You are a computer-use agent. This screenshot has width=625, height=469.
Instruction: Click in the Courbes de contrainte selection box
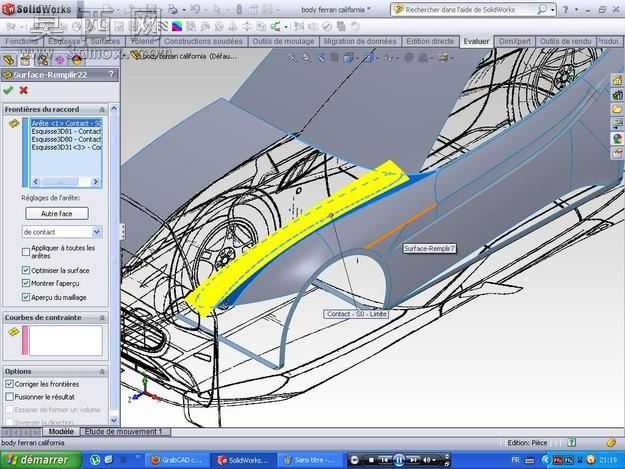pyautogui.click(x=66, y=340)
